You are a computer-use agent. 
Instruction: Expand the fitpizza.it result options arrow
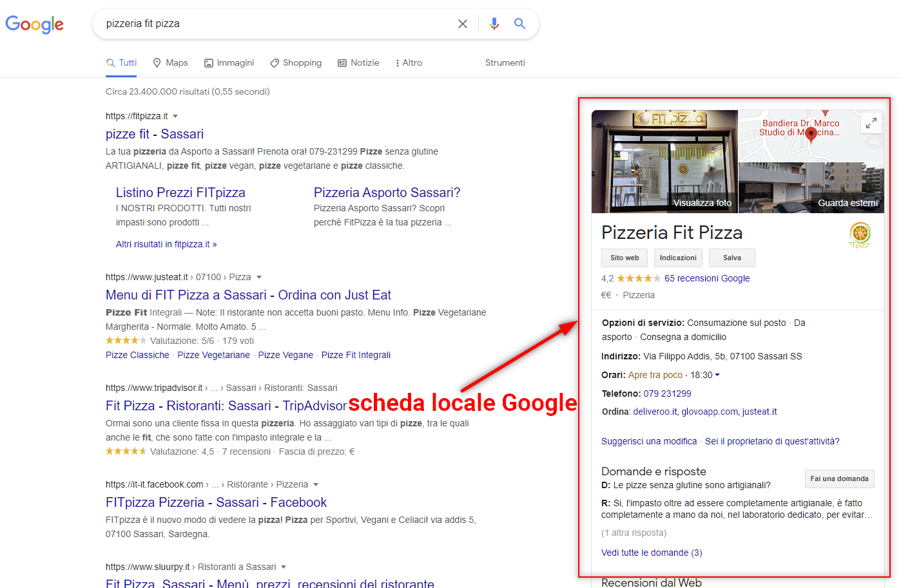point(175,117)
